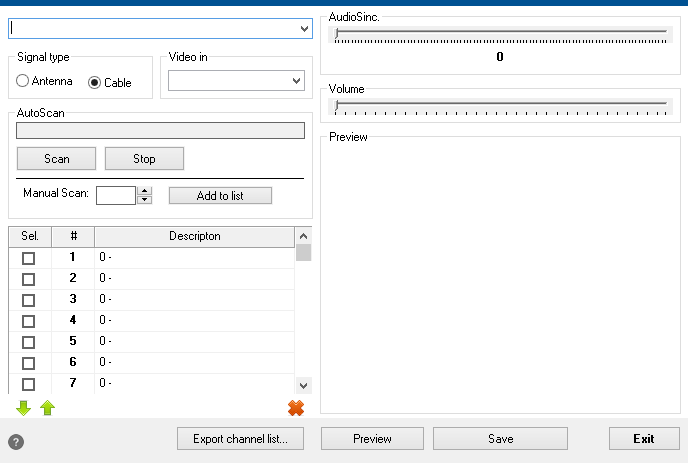Click the Volume slider track
Image resolution: width=688 pixels, height=463 pixels.
(500, 103)
